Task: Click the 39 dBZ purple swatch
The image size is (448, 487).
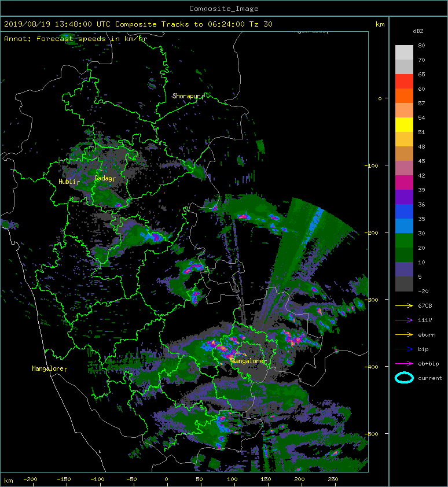Action: click(404, 197)
